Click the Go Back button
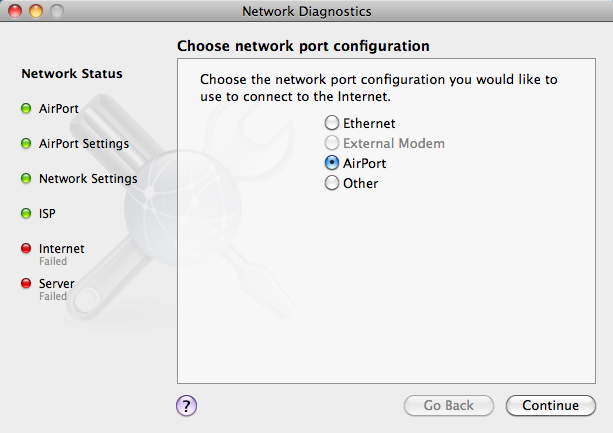The height and width of the screenshot is (433, 613). coord(449,405)
